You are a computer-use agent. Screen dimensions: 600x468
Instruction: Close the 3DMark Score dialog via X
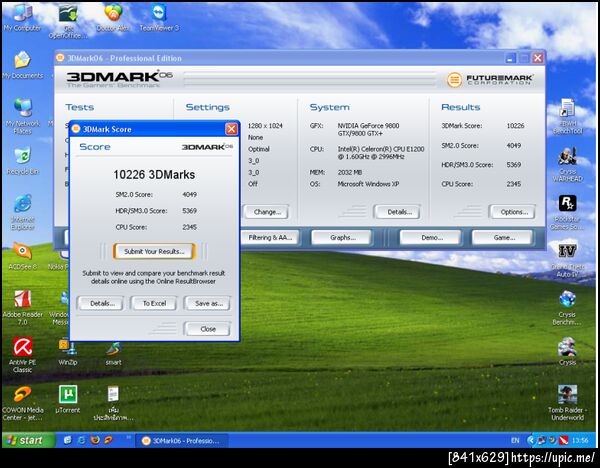click(231, 129)
